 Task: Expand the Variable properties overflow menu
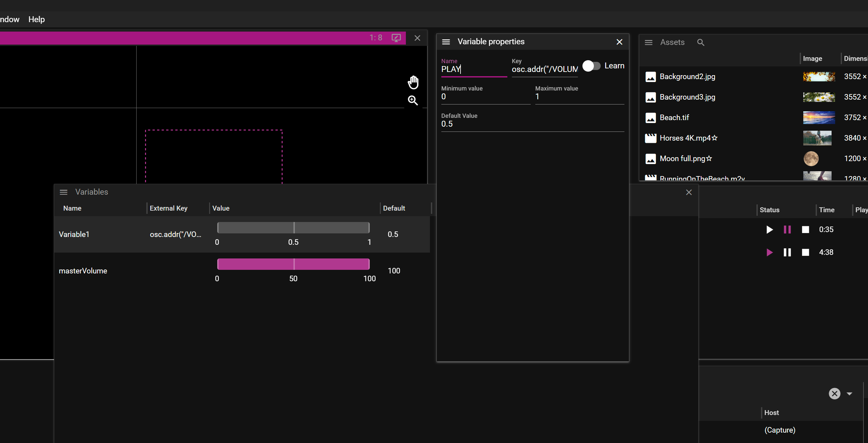(447, 42)
